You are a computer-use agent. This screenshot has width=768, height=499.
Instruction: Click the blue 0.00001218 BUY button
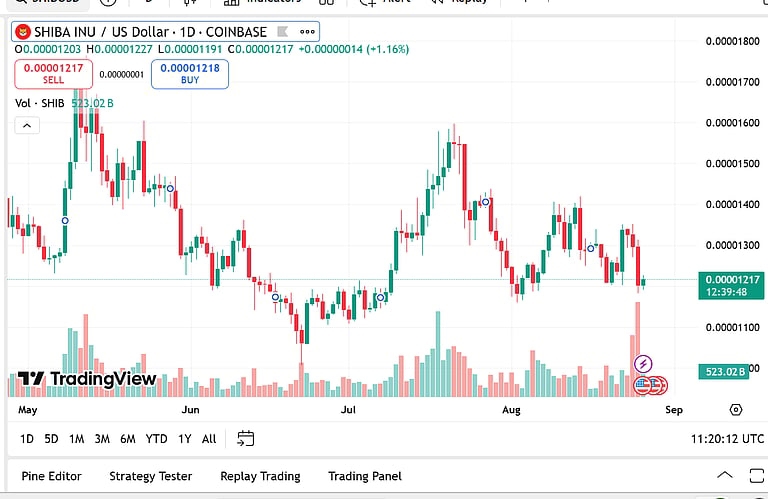pos(190,74)
